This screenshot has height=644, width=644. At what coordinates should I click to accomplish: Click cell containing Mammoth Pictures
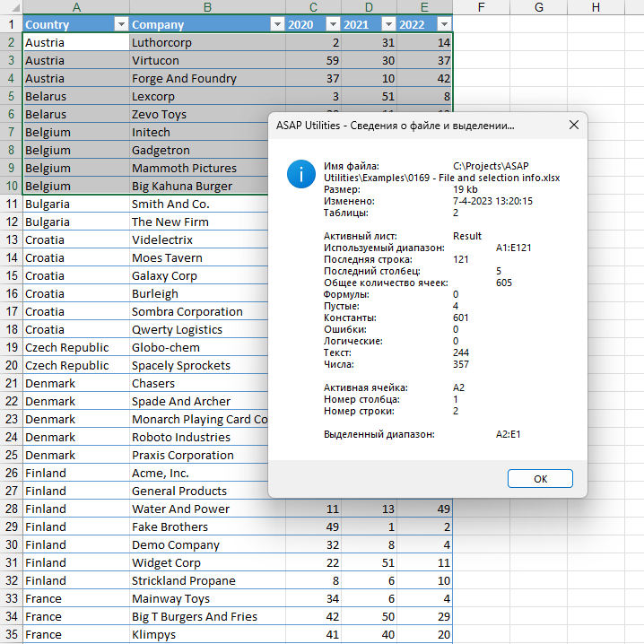(x=199, y=168)
